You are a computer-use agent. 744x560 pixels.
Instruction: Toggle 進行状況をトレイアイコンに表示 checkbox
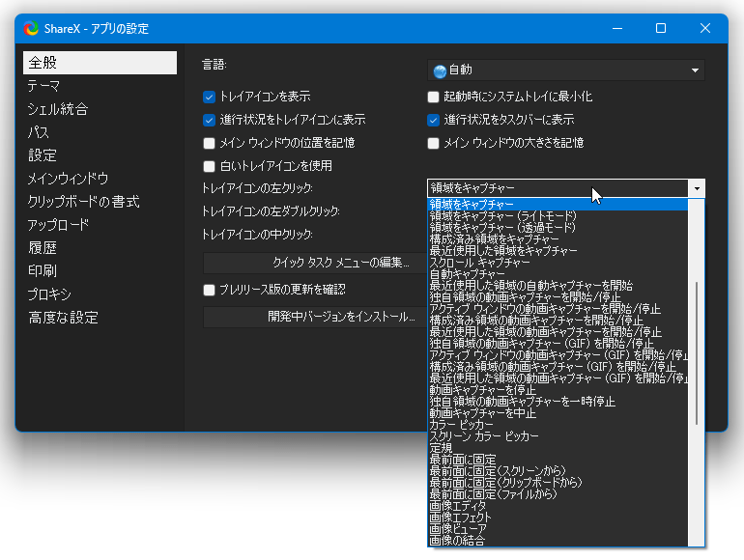click(x=210, y=120)
